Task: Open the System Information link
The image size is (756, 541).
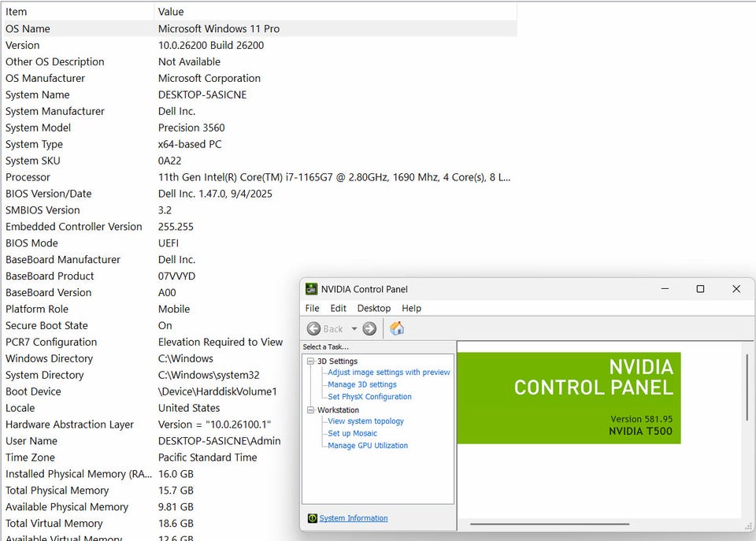Action: coord(354,518)
